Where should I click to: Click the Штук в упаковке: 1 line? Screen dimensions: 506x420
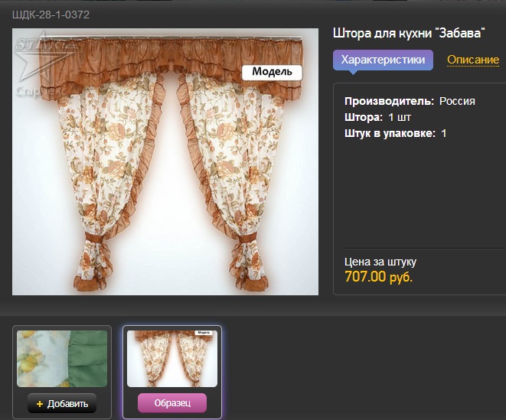(x=395, y=134)
